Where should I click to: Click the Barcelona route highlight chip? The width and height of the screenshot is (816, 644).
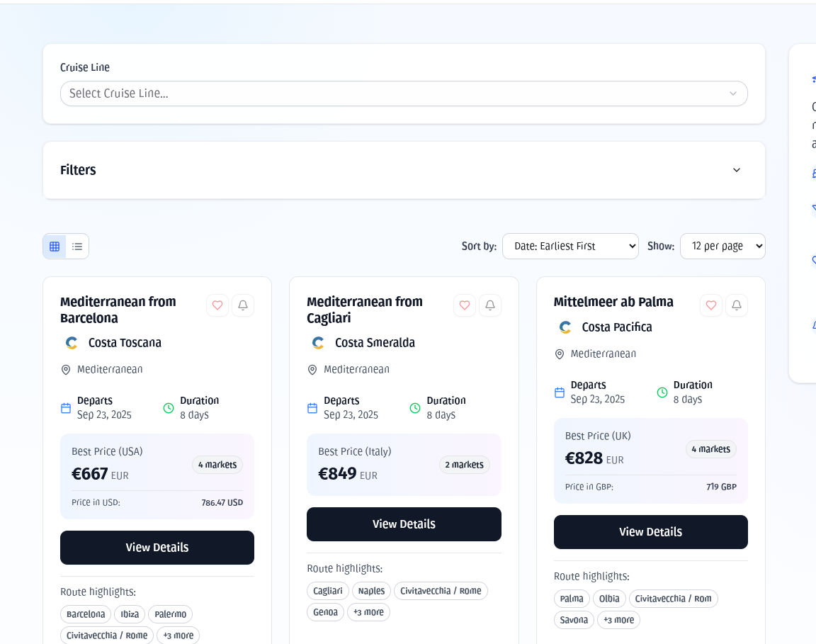pyautogui.click(x=86, y=614)
